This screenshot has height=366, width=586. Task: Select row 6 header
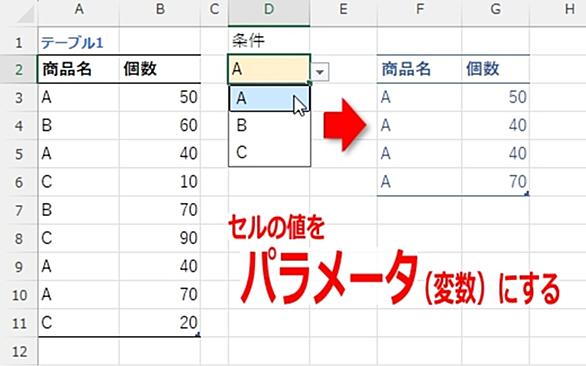(x=19, y=182)
